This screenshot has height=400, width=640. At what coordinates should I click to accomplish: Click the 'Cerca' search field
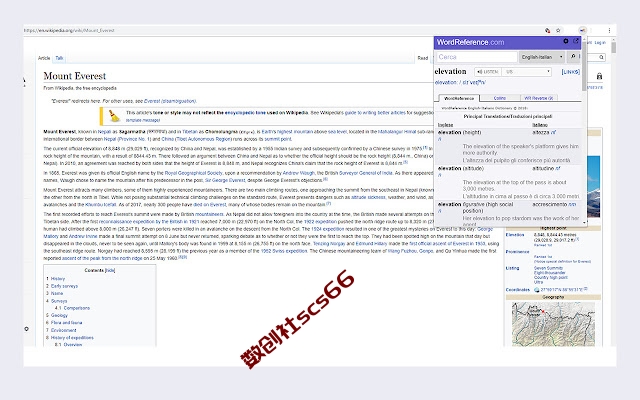point(477,57)
